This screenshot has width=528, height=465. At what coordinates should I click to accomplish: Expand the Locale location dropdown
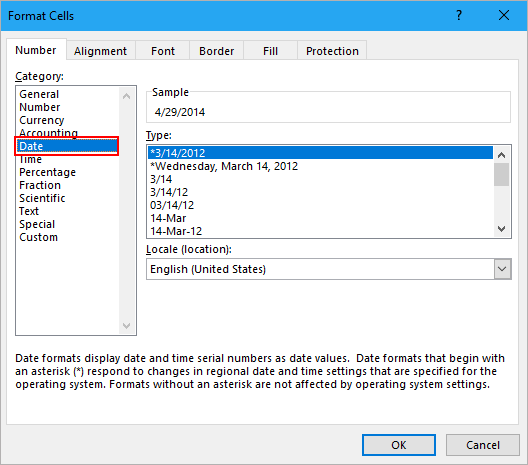[502, 269]
